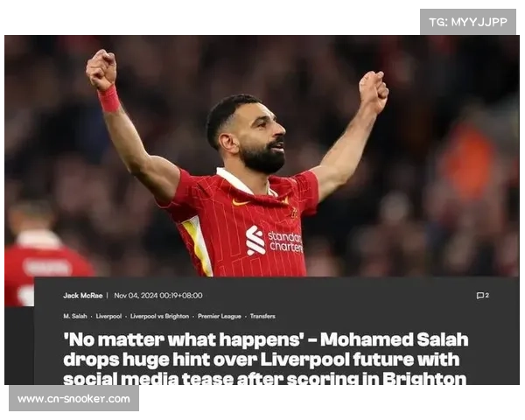
Task: Click the www.cn-snooker.com watermark
Action: point(73,399)
